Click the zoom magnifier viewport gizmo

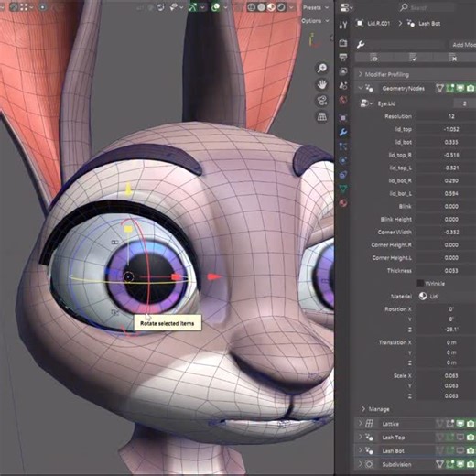(322, 68)
